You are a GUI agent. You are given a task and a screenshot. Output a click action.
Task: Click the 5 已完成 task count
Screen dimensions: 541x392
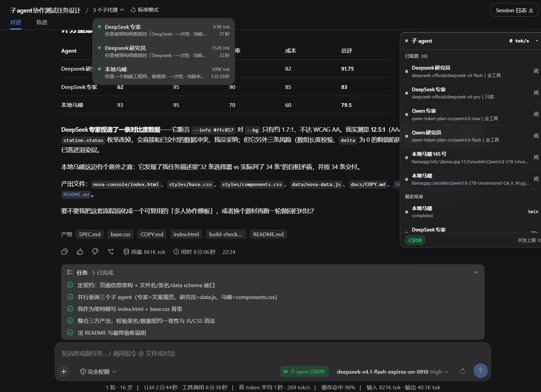(x=102, y=273)
